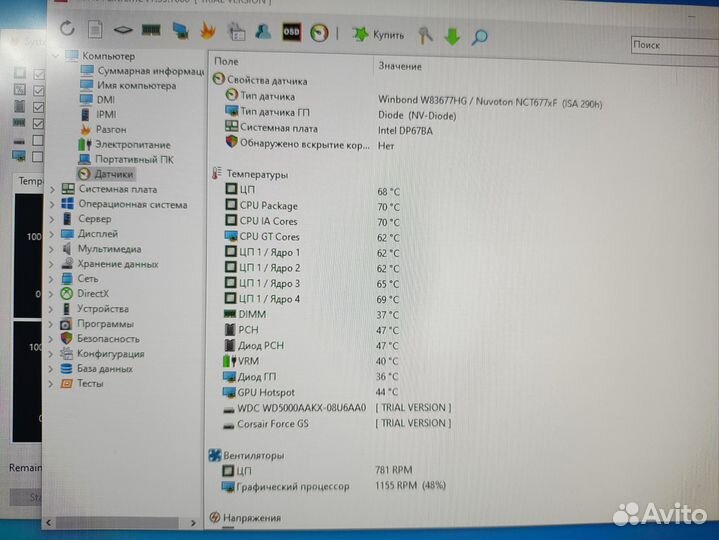This screenshot has width=719, height=540.
Task: Click the memory module toolbar icon
Action: click(152, 30)
